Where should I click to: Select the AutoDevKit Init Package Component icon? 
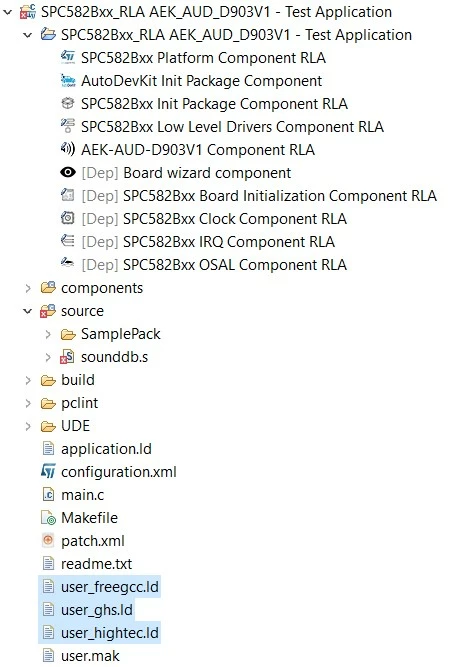click(x=68, y=80)
